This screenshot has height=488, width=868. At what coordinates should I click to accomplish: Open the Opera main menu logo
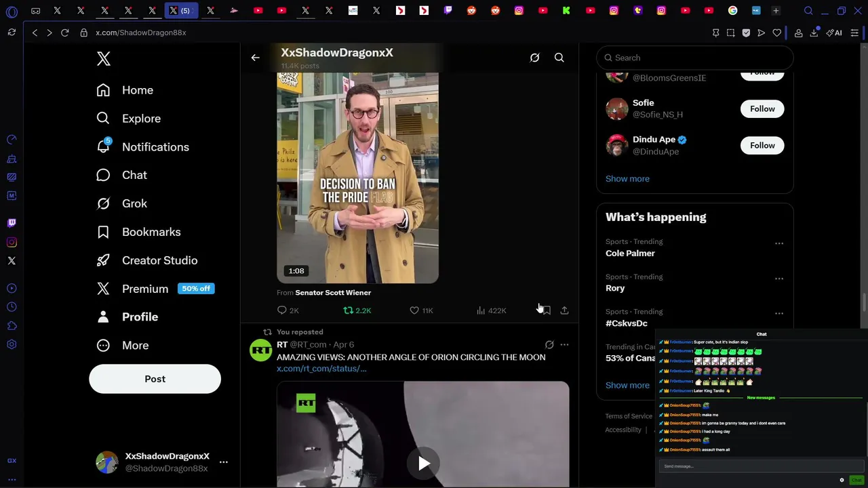pyautogui.click(x=12, y=12)
